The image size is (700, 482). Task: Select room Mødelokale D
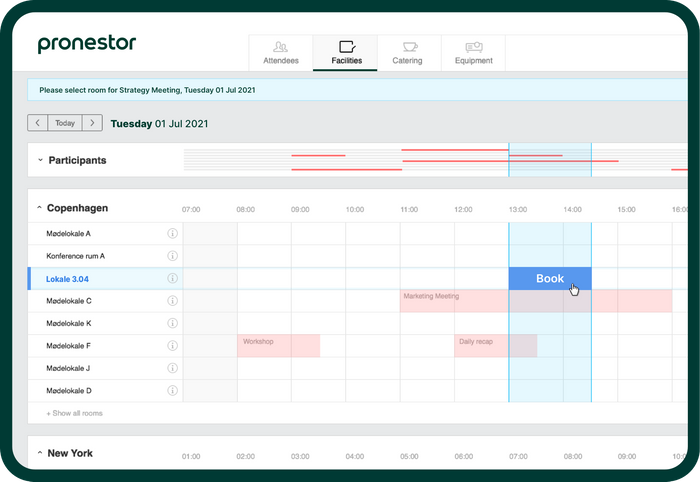[69, 391]
